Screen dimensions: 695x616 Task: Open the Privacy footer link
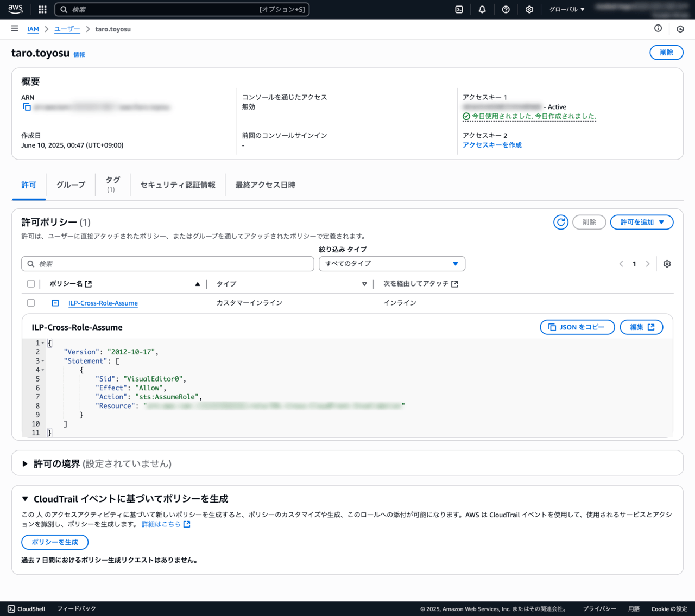pyautogui.click(x=599, y=609)
